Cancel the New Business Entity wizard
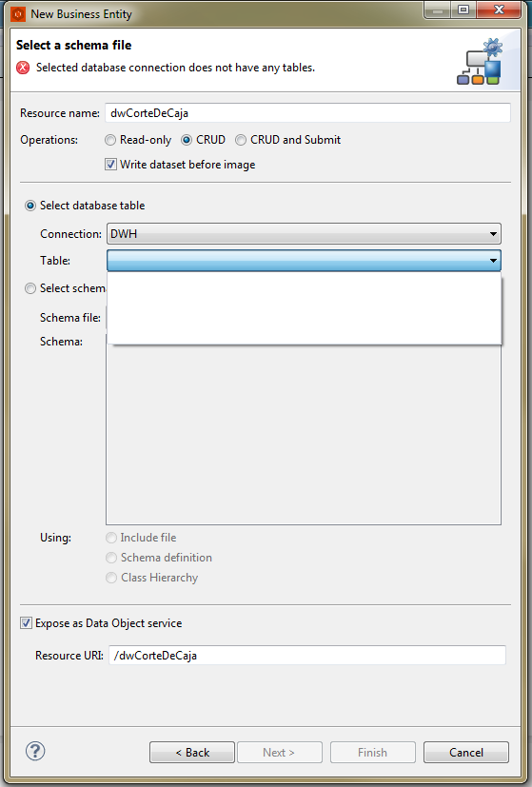Viewport: 532px width, 787px height. pos(466,753)
